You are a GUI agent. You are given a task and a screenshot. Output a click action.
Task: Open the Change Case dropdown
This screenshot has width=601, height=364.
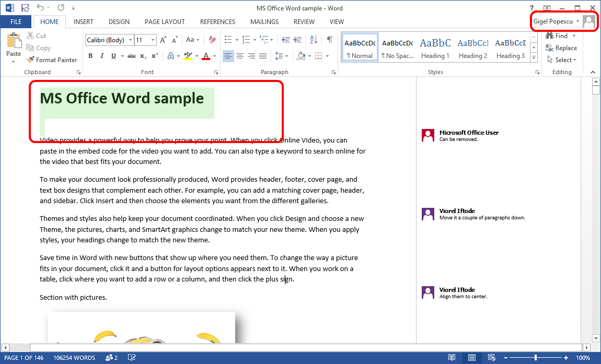point(192,40)
